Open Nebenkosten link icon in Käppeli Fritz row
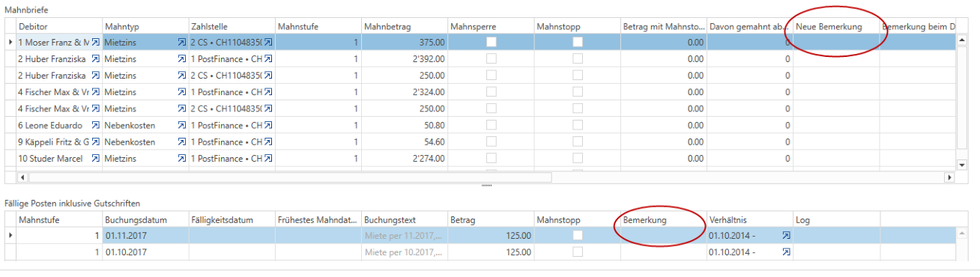The width and height of the screenshot is (980, 277). pos(182,141)
